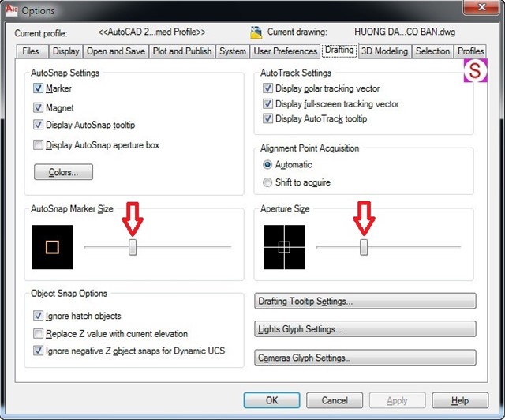This screenshot has width=505, height=420.
Task: Confirm changes with the OK button
Action: click(x=271, y=400)
